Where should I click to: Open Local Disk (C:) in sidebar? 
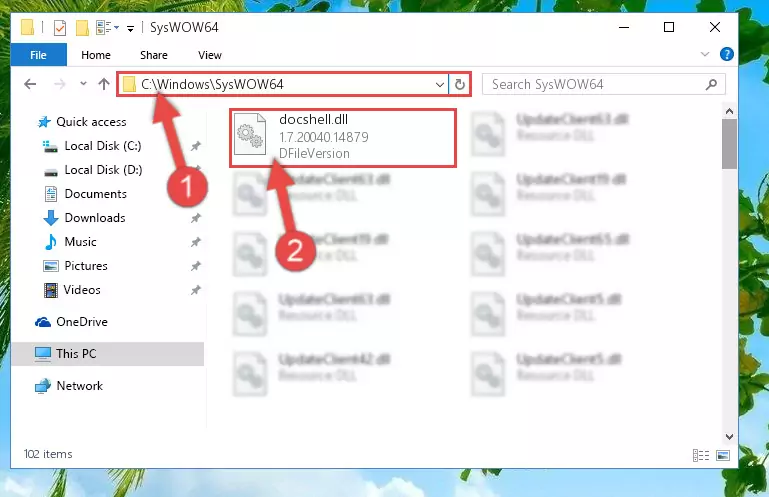click(x=92, y=146)
